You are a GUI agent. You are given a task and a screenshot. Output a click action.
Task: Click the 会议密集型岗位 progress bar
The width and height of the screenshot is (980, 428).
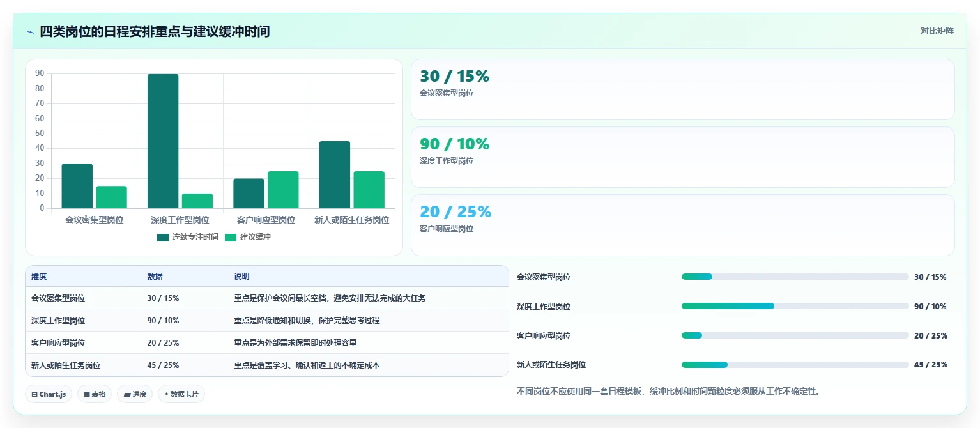tap(795, 277)
